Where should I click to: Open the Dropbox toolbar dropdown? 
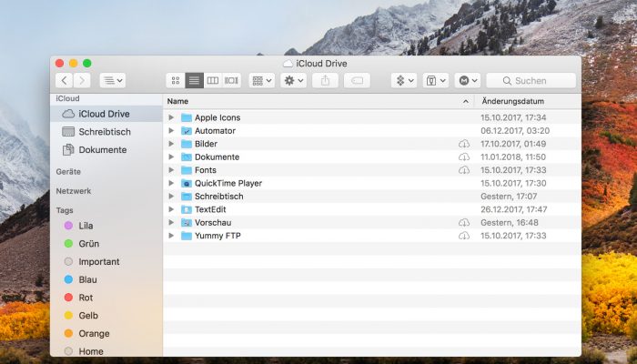point(404,80)
